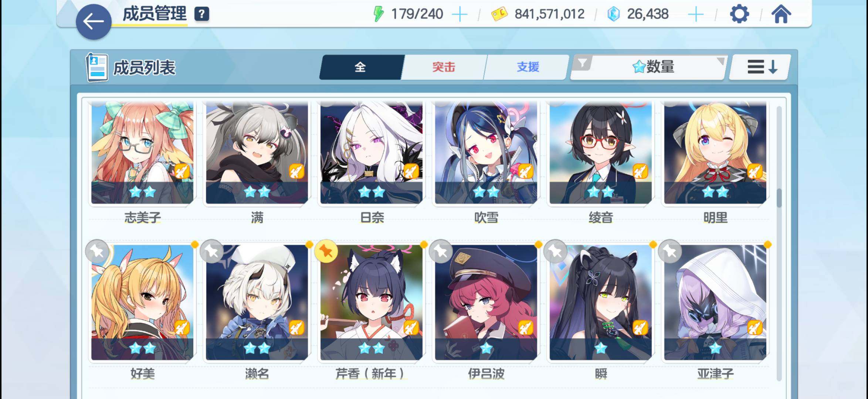Screen dimensions: 868x399
Task: Toggle pin on 好美 card
Action: pyautogui.click(x=97, y=251)
